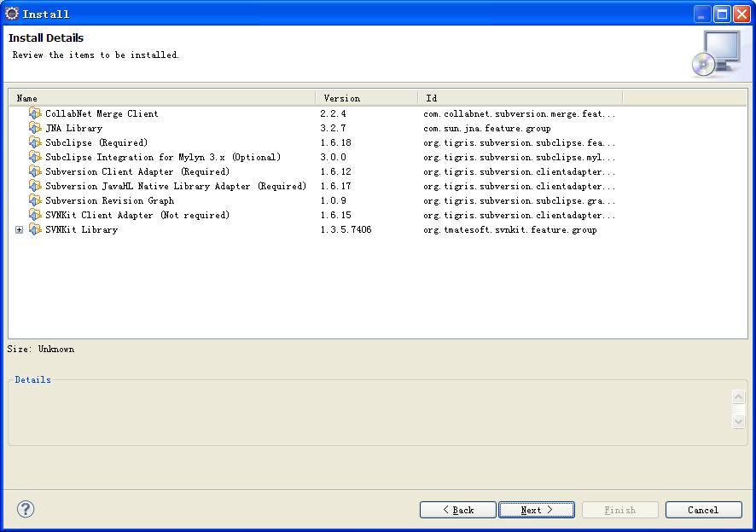Proceed with the Next button

(x=537, y=510)
